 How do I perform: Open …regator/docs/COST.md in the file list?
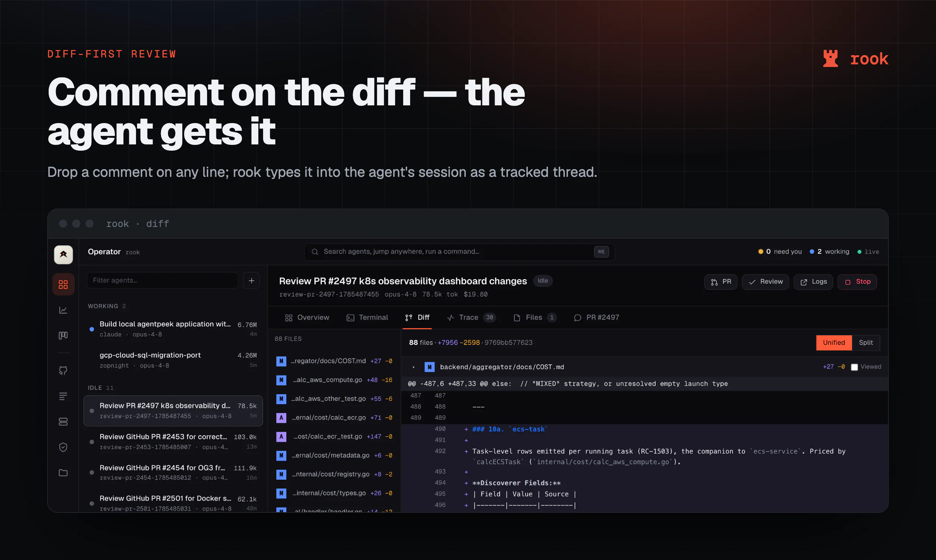[x=334, y=361]
